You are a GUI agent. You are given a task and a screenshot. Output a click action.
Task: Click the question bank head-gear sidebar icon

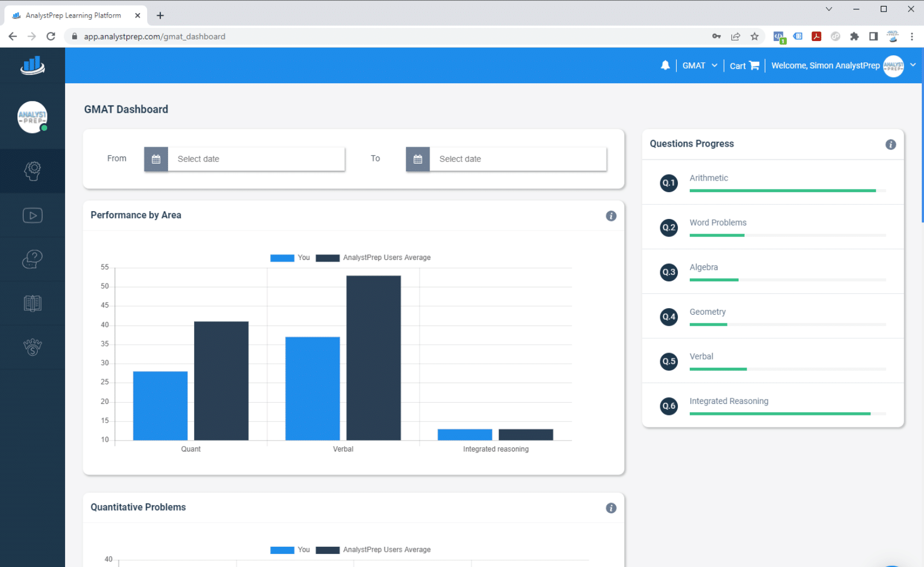click(x=32, y=171)
